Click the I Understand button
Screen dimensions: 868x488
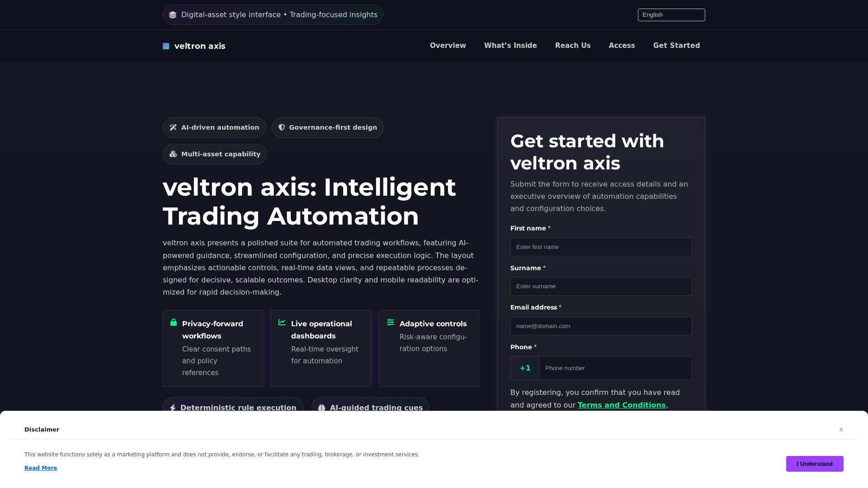coord(815,464)
